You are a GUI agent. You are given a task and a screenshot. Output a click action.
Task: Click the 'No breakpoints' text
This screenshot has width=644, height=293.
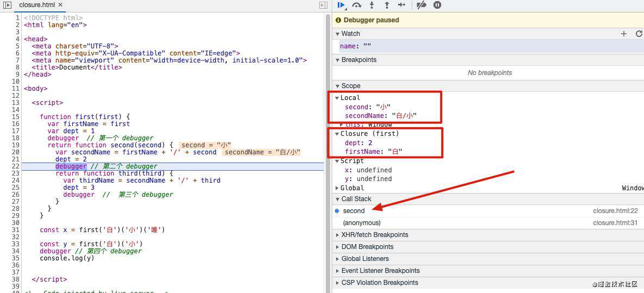click(x=490, y=73)
